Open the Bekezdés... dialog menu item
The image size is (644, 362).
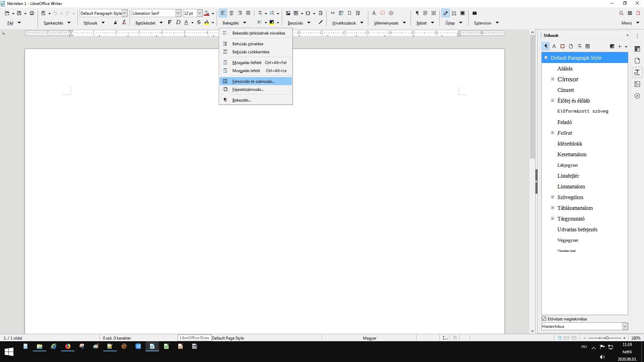click(x=241, y=100)
